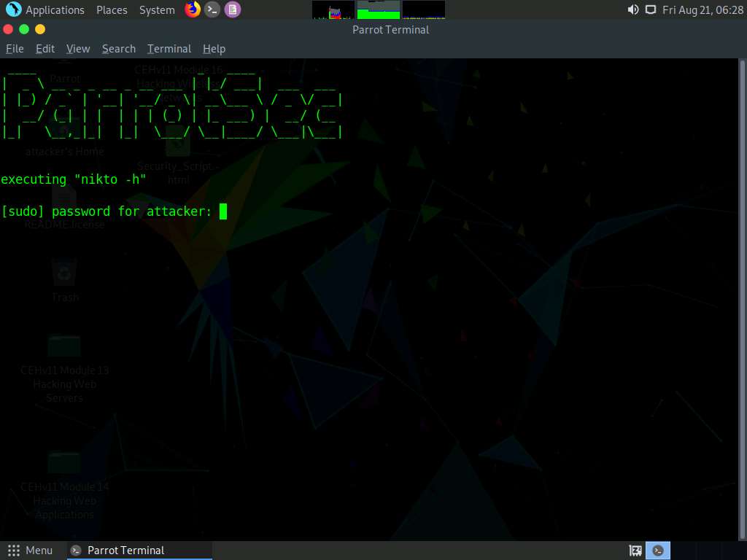The width and height of the screenshot is (747, 560).
Task: Click the show desktop icon in the bottom panel
Action: [635, 551]
